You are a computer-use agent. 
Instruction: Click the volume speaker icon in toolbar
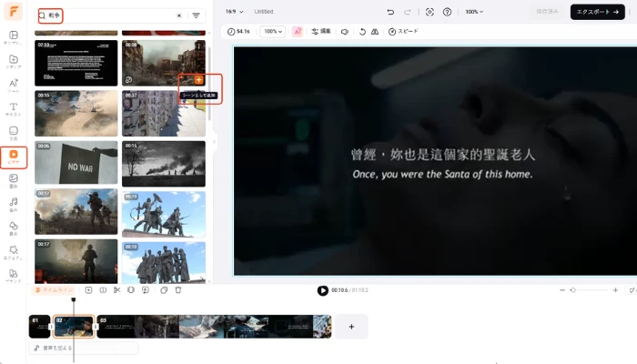pos(345,31)
